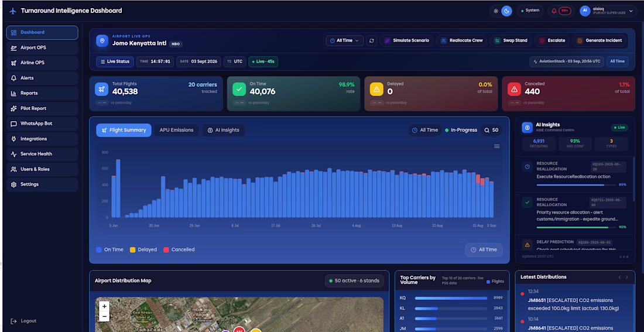The width and height of the screenshot is (644, 332).
Task: Toggle the In-Progress filter
Action: point(461,130)
